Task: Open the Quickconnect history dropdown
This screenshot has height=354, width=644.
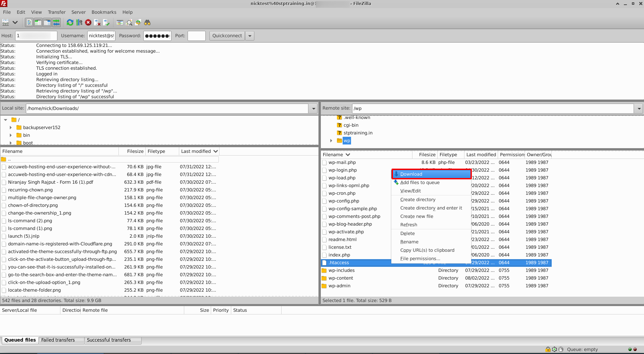Action: pos(250,36)
